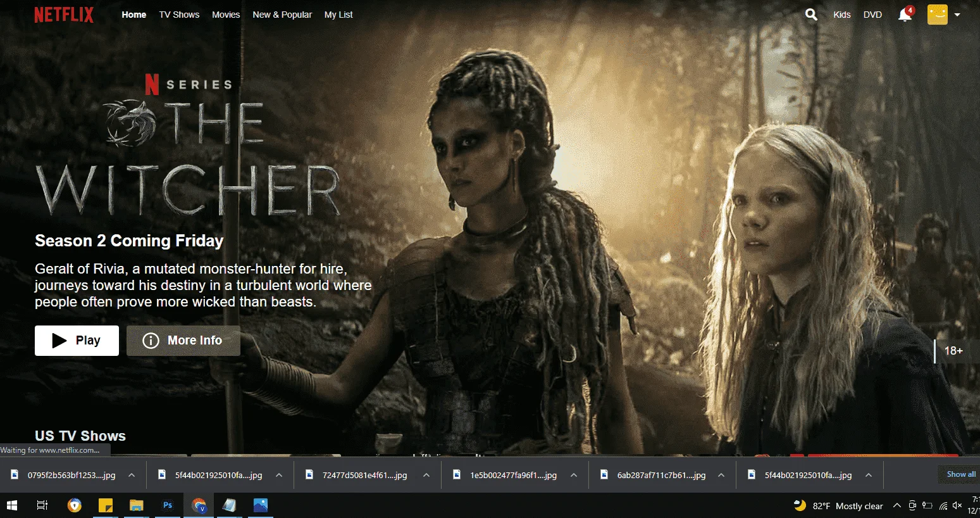Open the shield browser taskbar icon
Image resolution: width=980 pixels, height=518 pixels.
tap(75, 505)
